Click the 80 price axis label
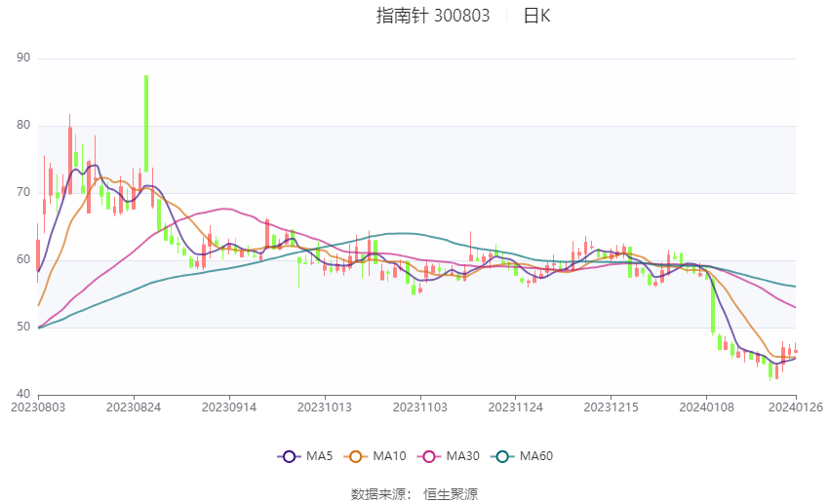The width and height of the screenshot is (829, 504). 23,125
